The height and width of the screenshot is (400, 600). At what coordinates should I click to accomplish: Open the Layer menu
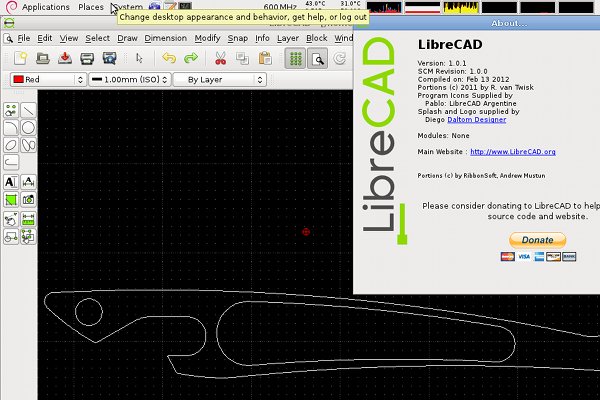tap(288, 38)
